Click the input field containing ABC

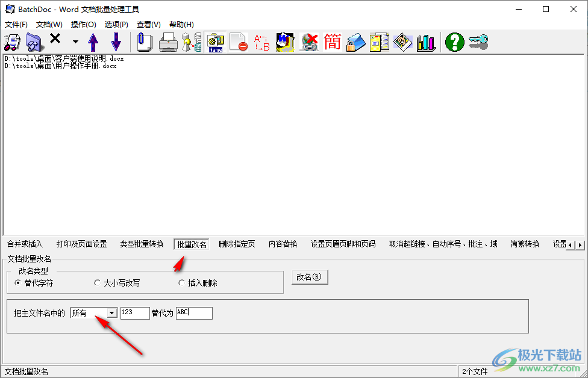[x=194, y=313]
